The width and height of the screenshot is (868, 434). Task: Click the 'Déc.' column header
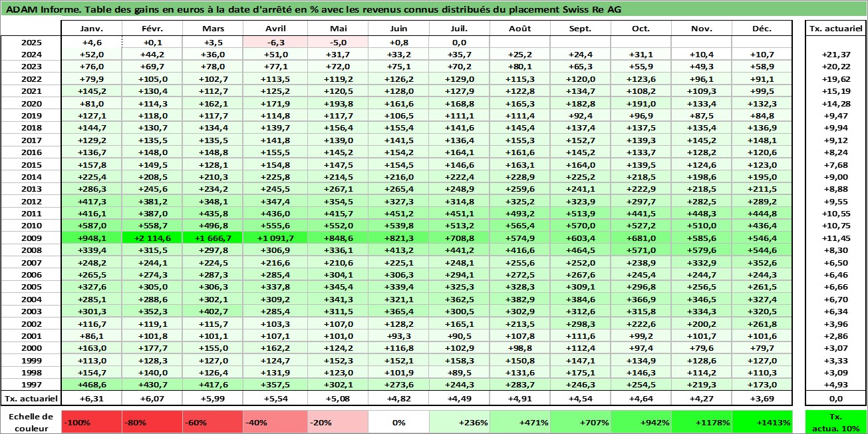[x=762, y=29]
